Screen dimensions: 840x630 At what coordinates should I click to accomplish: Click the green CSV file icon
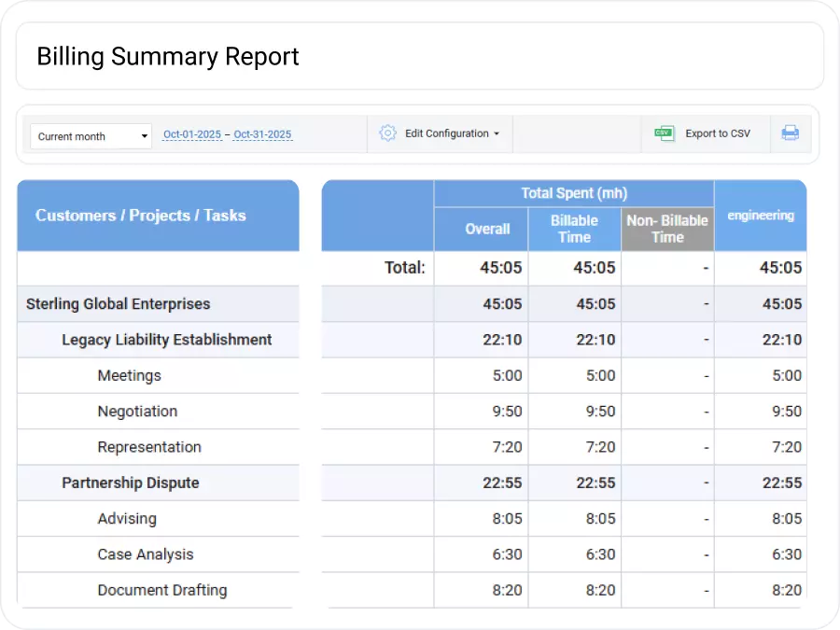pos(664,133)
